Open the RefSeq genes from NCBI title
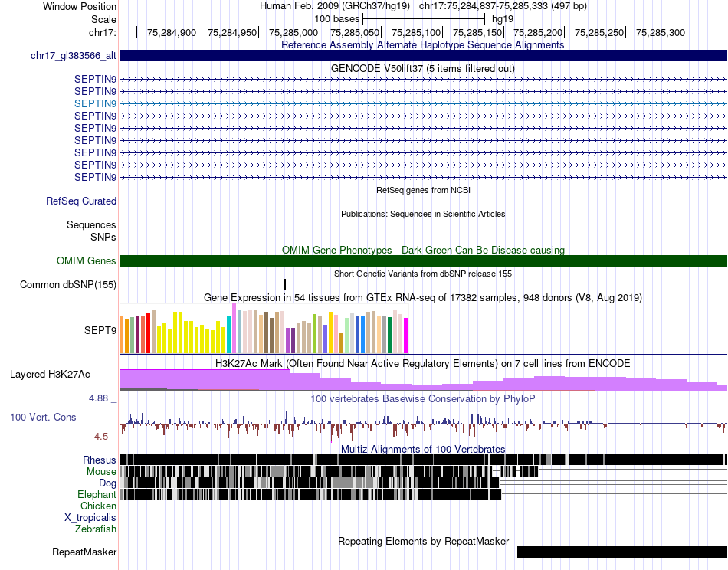 (423, 190)
